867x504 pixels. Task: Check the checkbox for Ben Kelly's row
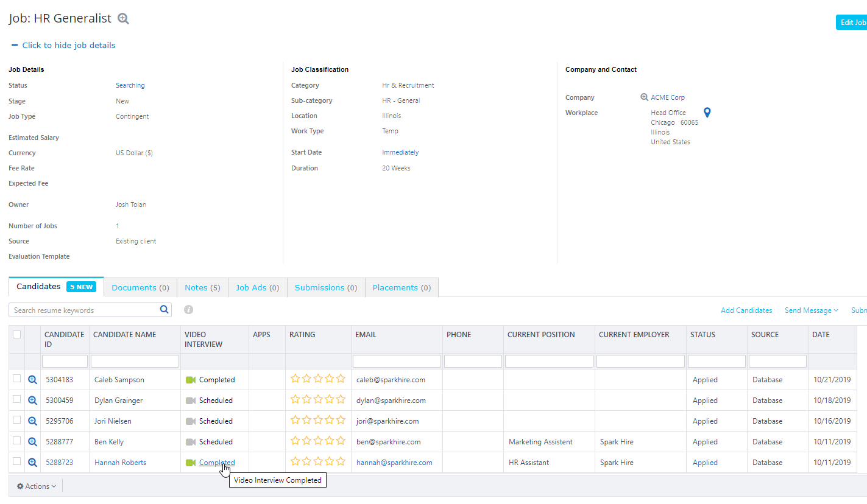16,441
